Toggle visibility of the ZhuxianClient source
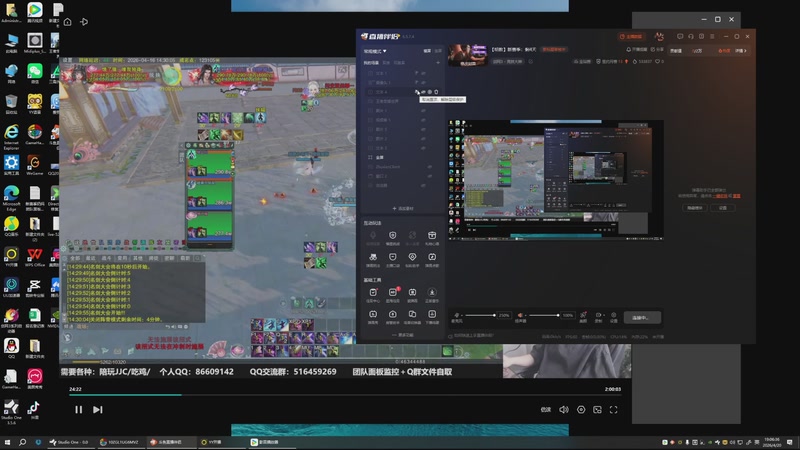Screen dimensions: 800x450 [x=430, y=167]
